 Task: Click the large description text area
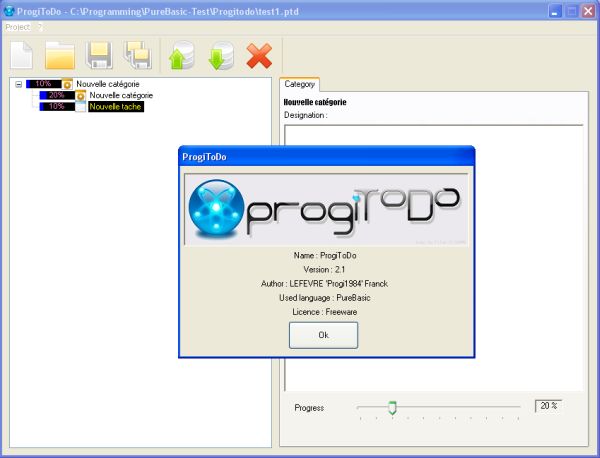434,258
